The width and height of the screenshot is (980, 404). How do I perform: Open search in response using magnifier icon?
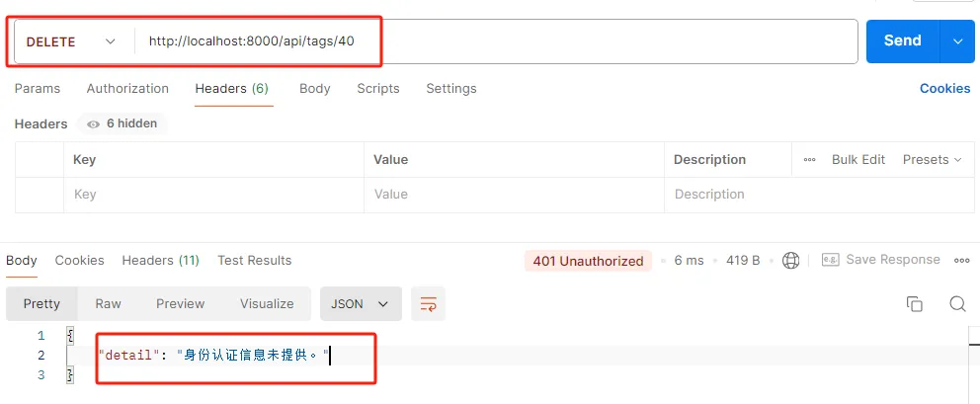(956, 304)
